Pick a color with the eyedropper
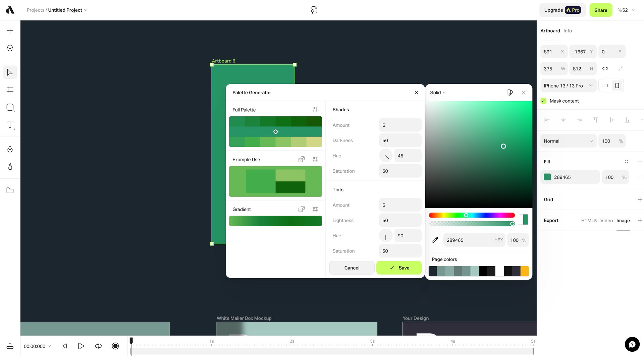The width and height of the screenshot is (644, 356). point(435,240)
